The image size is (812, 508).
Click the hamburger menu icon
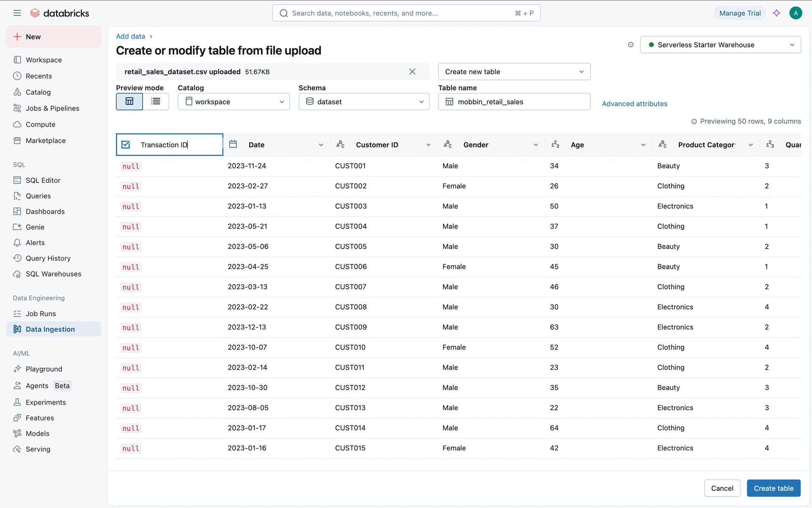tap(17, 13)
